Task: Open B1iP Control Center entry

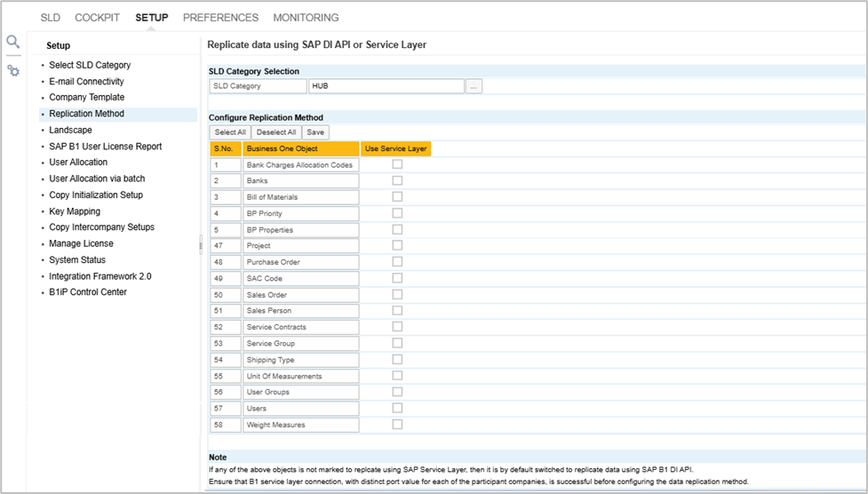Action: pyautogui.click(x=88, y=292)
